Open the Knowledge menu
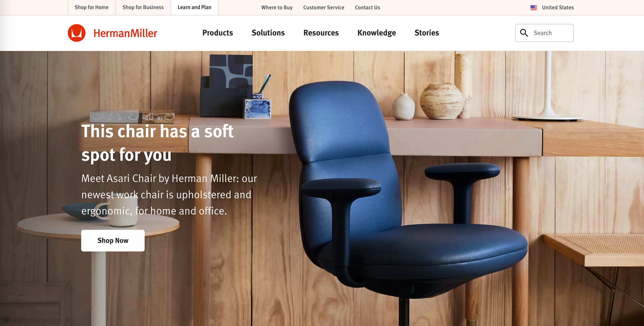644x326 pixels. [x=377, y=33]
